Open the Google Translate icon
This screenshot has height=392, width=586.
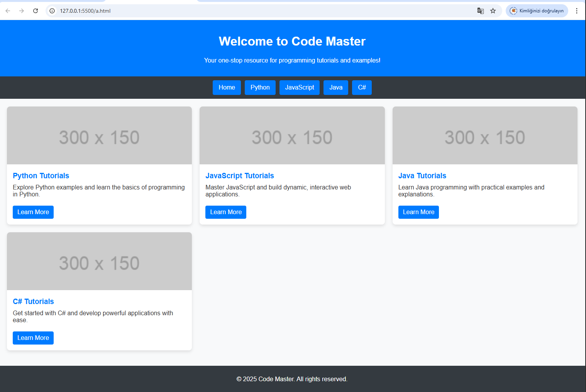click(x=480, y=11)
